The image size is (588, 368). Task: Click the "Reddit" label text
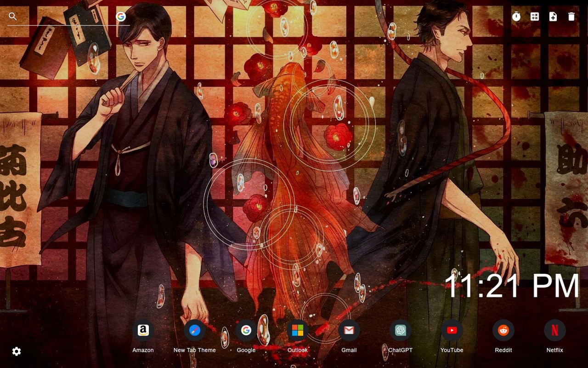pyautogui.click(x=503, y=350)
